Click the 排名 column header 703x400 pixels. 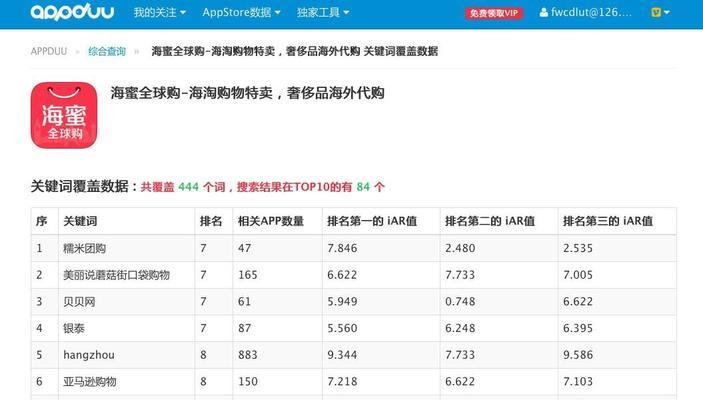(x=211, y=221)
